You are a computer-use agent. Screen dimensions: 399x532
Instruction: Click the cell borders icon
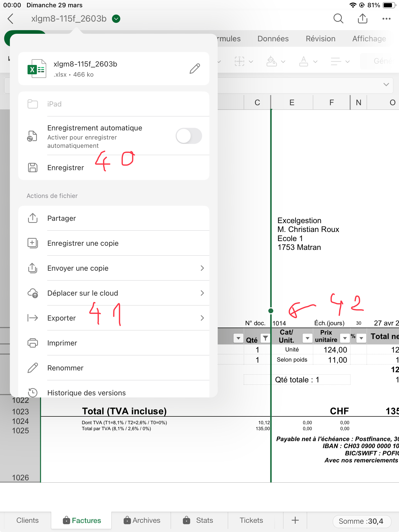coord(240,62)
